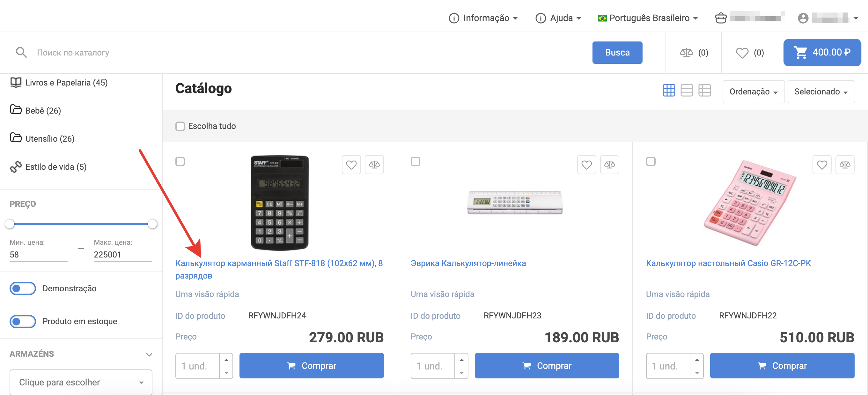Toggle the Produto em estoque switch
868x395 pixels.
(x=23, y=322)
